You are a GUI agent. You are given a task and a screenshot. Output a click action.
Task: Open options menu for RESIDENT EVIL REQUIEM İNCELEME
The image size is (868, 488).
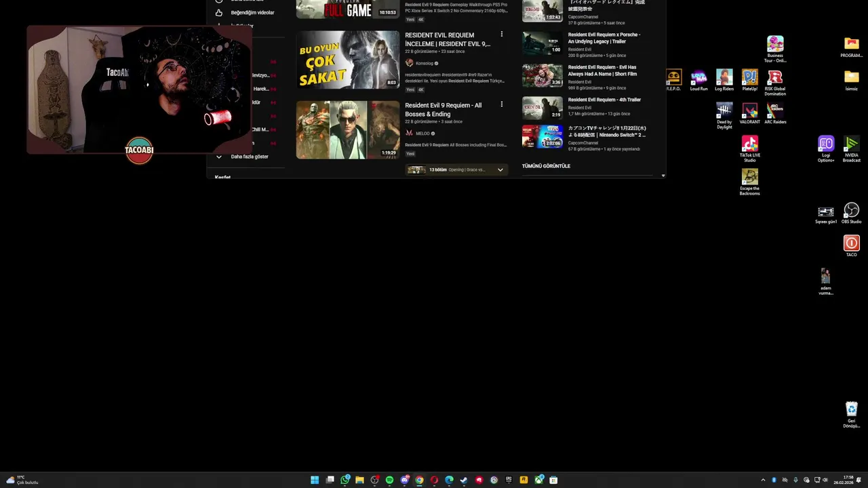pyautogui.click(x=502, y=34)
